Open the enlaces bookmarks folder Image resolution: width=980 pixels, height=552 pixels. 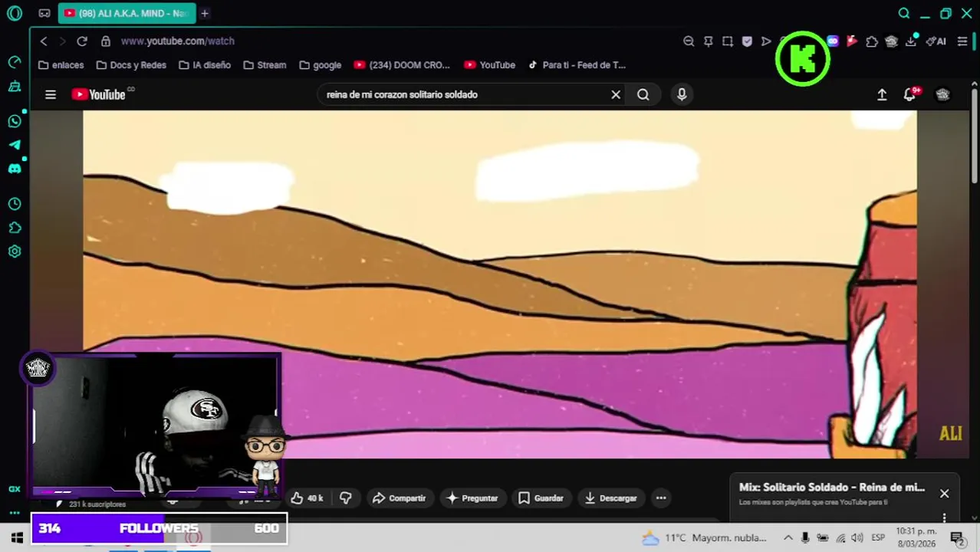tap(61, 65)
